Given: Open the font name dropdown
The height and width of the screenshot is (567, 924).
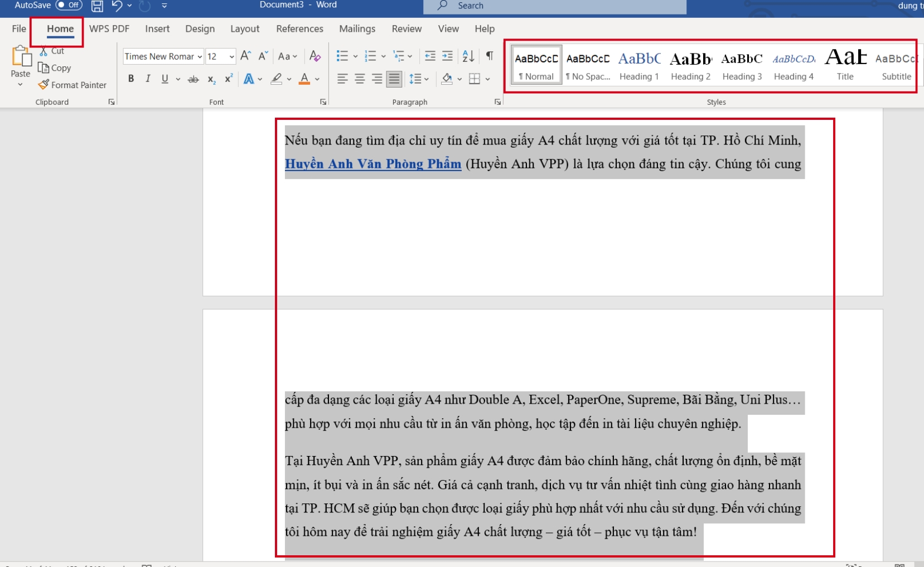Looking at the screenshot, I should [200, 56].
